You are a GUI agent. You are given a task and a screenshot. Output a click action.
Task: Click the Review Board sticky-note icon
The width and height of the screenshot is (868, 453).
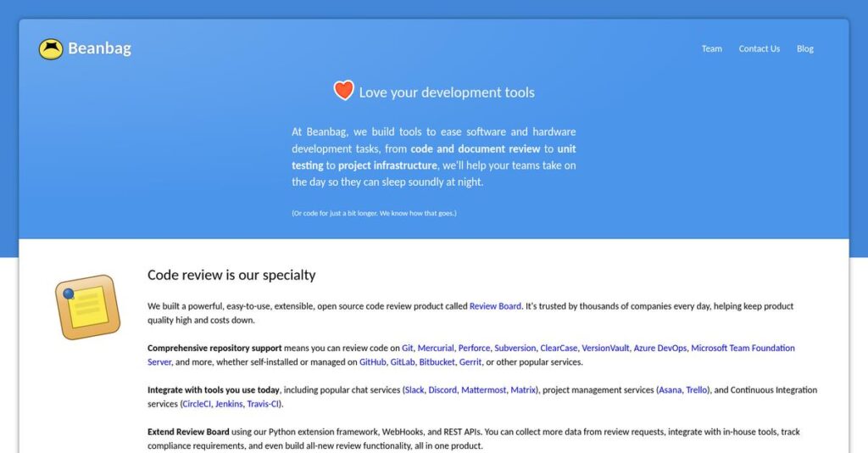[x=87, y=307]
